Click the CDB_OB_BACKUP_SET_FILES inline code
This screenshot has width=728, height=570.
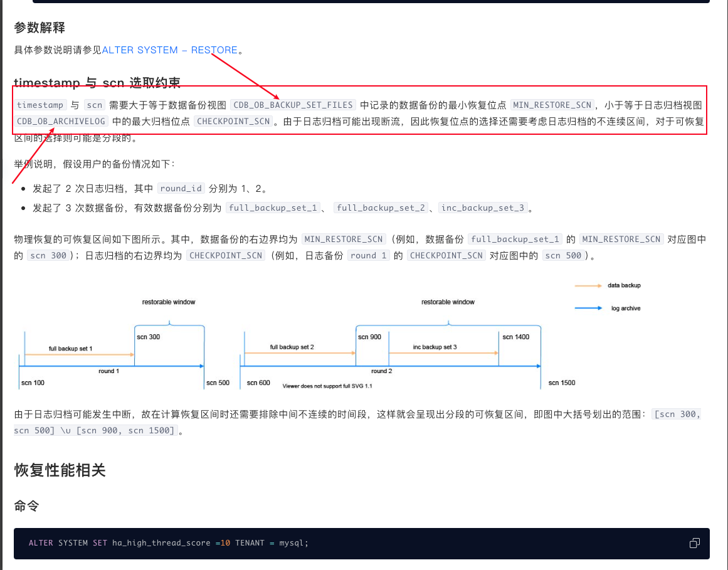pos(293,105)
